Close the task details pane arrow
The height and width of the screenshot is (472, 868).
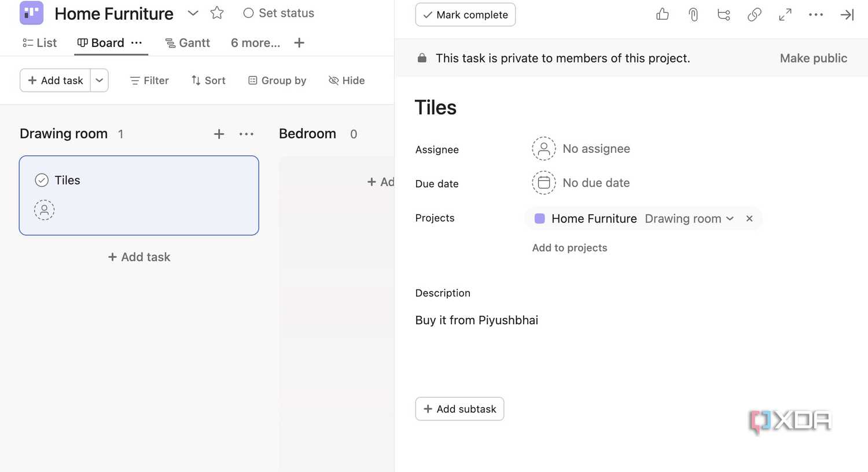(x=847, y=14)
